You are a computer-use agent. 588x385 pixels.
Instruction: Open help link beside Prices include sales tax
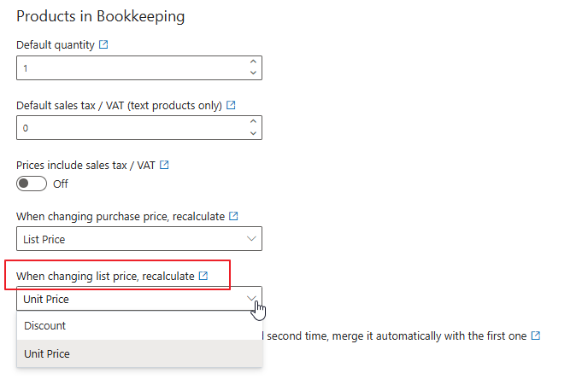pyautogui.click(x=164, y=165)
